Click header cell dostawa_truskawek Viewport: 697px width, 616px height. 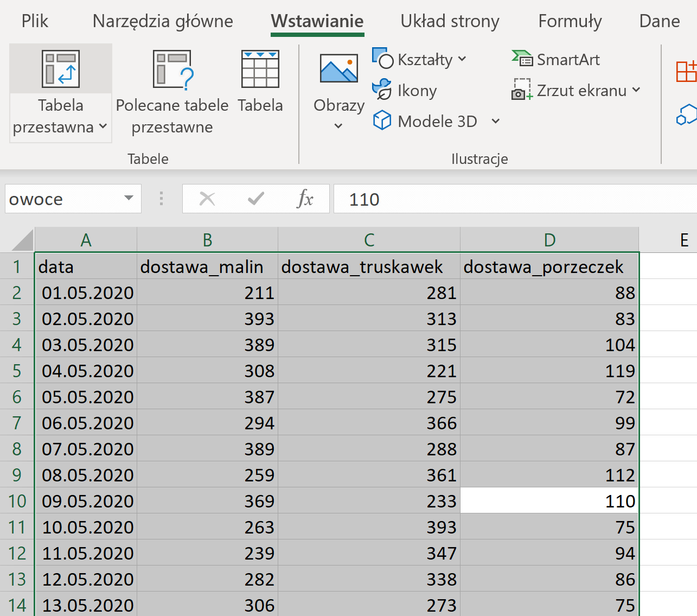(x=369, y=266)
